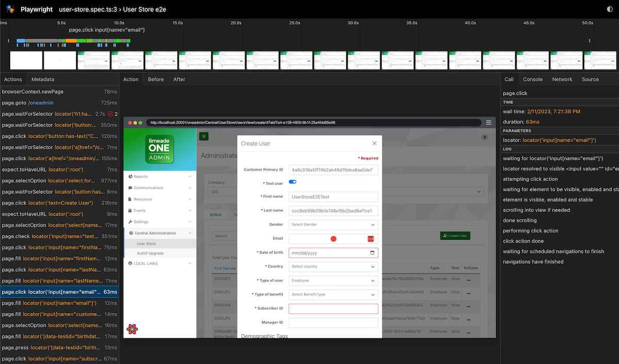Image resolution: width=619 pixels, height=364 pixels.
Task: Close the Create User dialog
Action: tap(374, 143)
